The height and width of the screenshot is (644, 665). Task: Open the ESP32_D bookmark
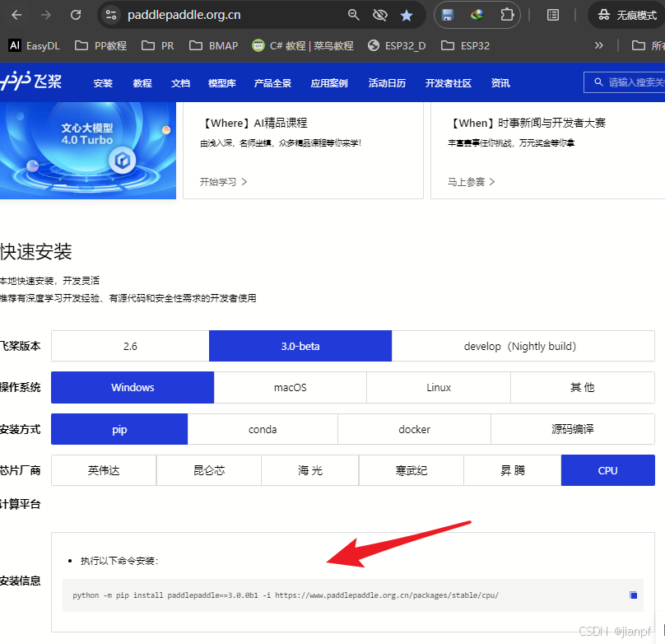pyautogui.click(x=397, y=45)
